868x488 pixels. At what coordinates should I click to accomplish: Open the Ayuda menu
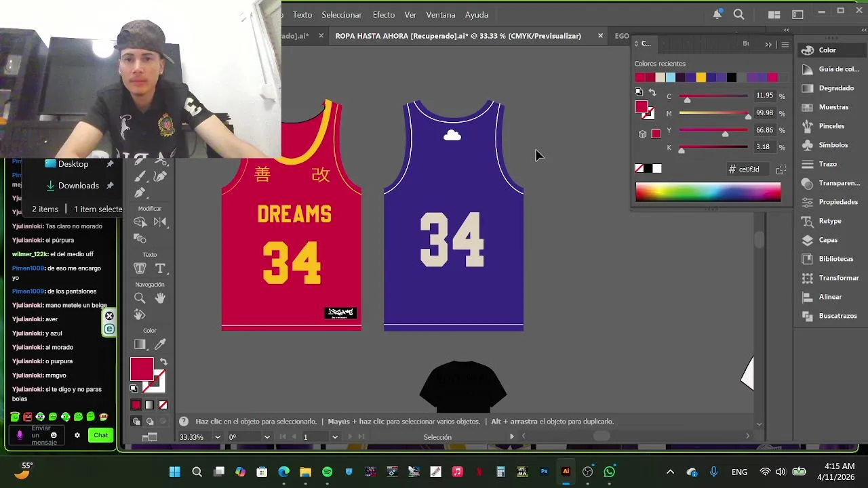pos(477,15)
